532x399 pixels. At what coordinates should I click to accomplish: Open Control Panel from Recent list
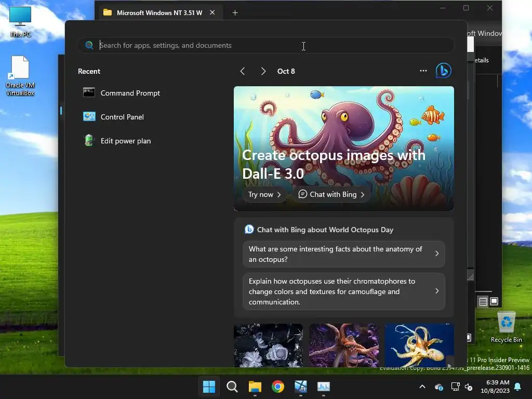click(114, 117)
